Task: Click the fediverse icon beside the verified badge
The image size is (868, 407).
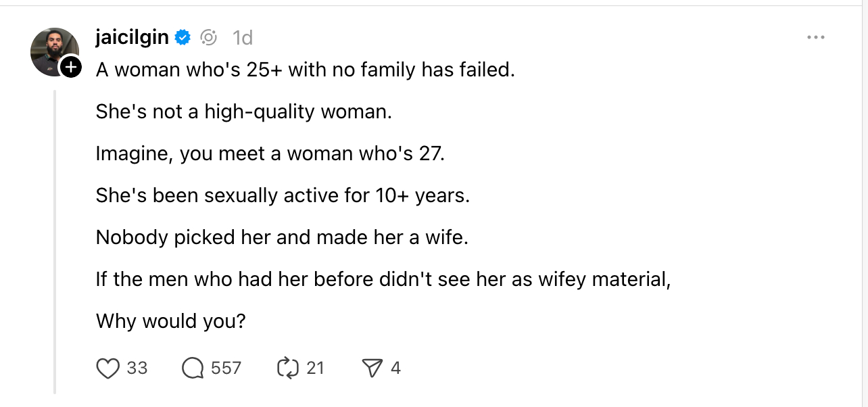Action: (x=209, y=38)
